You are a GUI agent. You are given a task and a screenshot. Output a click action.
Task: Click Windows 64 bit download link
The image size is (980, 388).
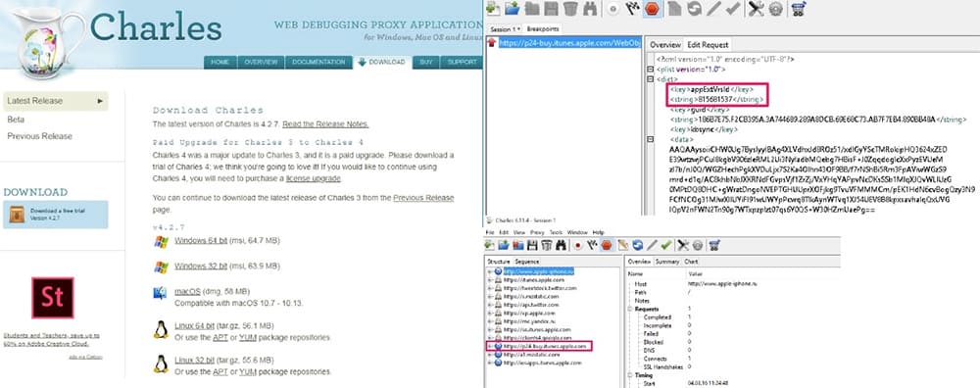(x=201, y=241)
